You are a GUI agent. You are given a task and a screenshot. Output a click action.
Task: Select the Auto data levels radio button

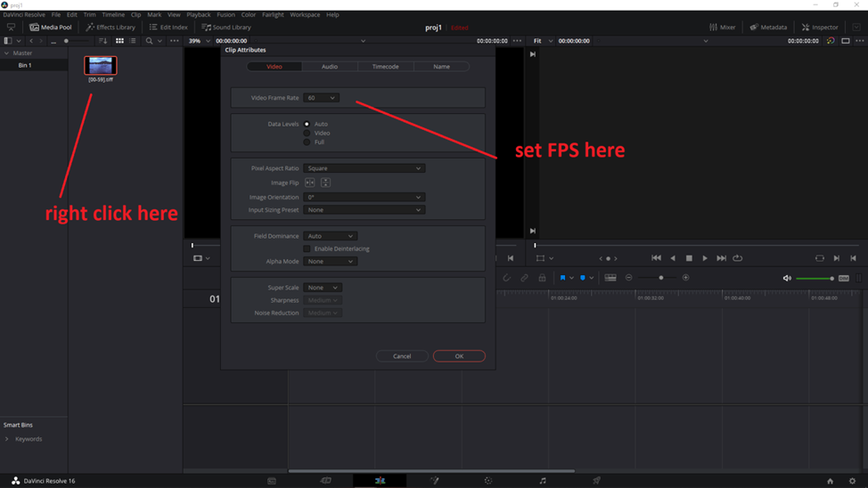pos(307,124)
